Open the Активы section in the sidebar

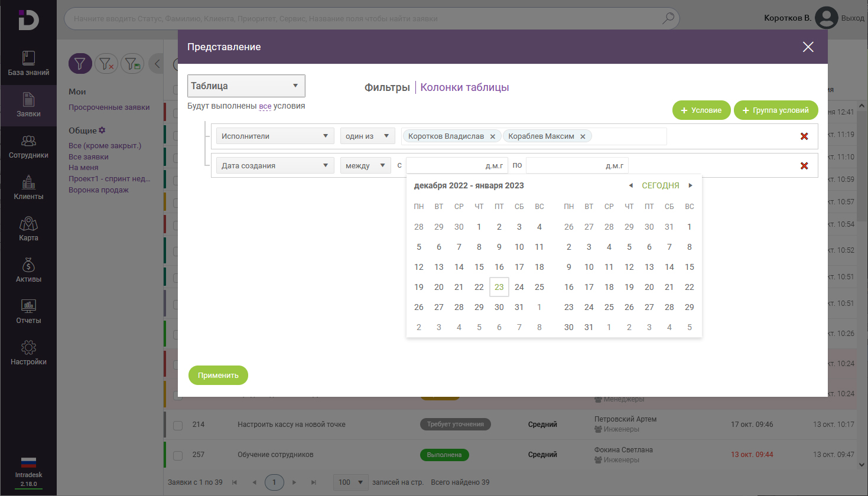28,270
